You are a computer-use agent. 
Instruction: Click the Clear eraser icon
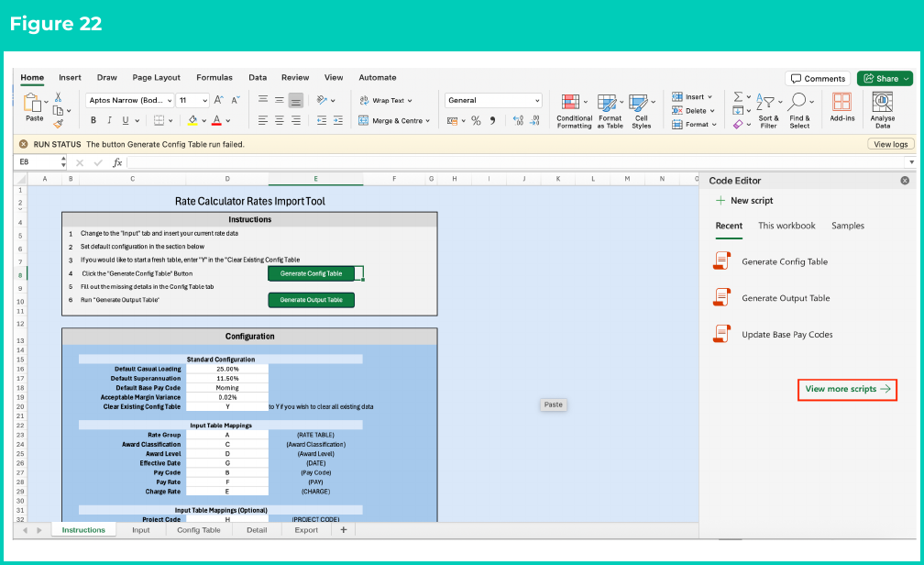pos(738,125)
